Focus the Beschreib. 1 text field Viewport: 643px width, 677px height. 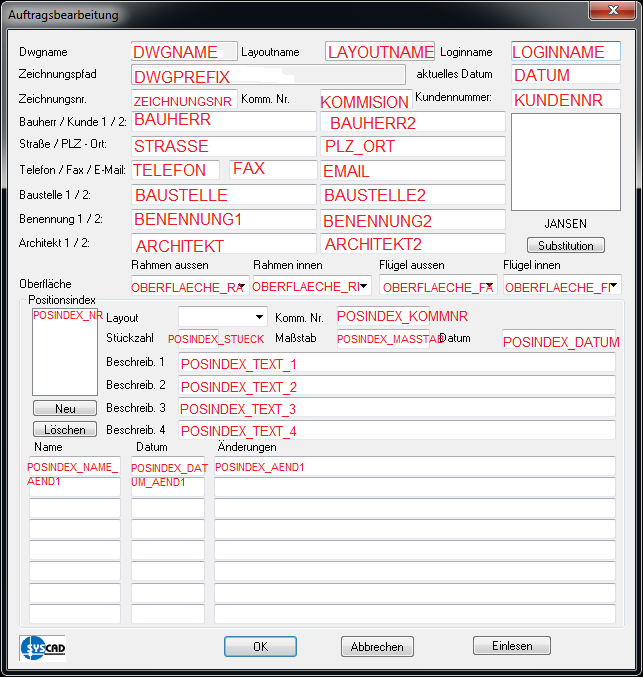(x=396, y=363)
